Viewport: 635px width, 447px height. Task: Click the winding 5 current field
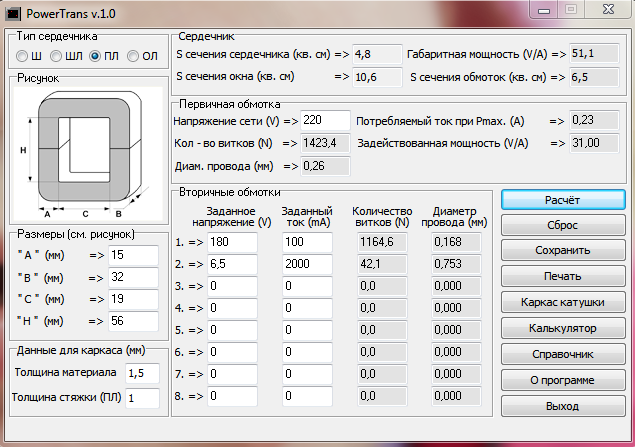(x=307, y=330)
